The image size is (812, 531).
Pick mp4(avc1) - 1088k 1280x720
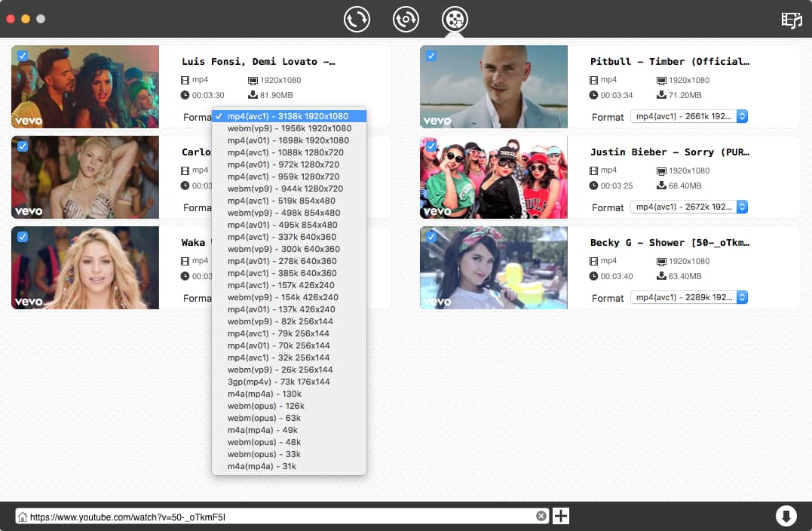point(289,152)
